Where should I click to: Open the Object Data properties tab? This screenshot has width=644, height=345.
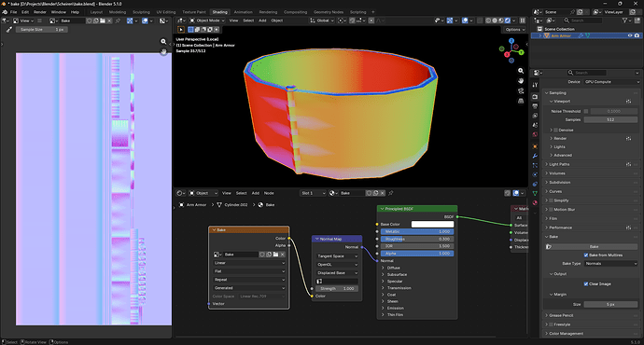pos(535,193)
